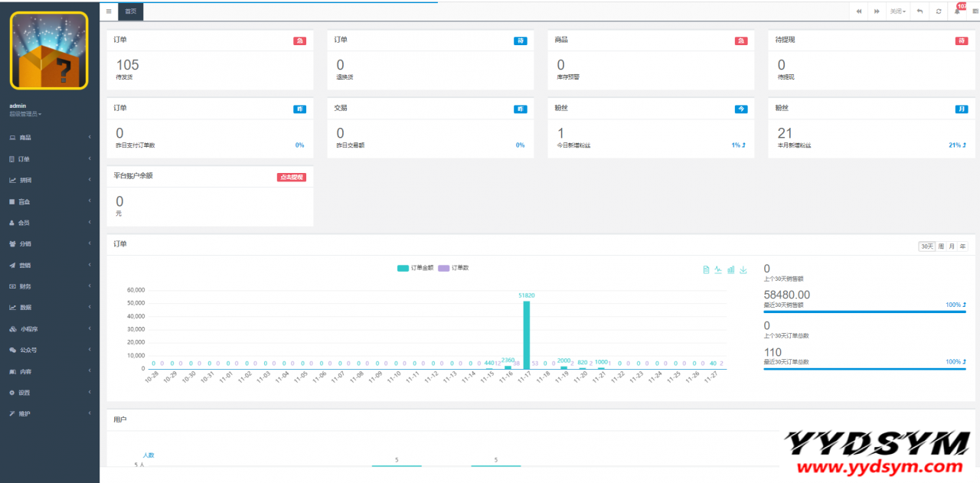Expand the 商品 sidebar menu
The height and width of the screenshot is (483, 980).
click(50, 138)
